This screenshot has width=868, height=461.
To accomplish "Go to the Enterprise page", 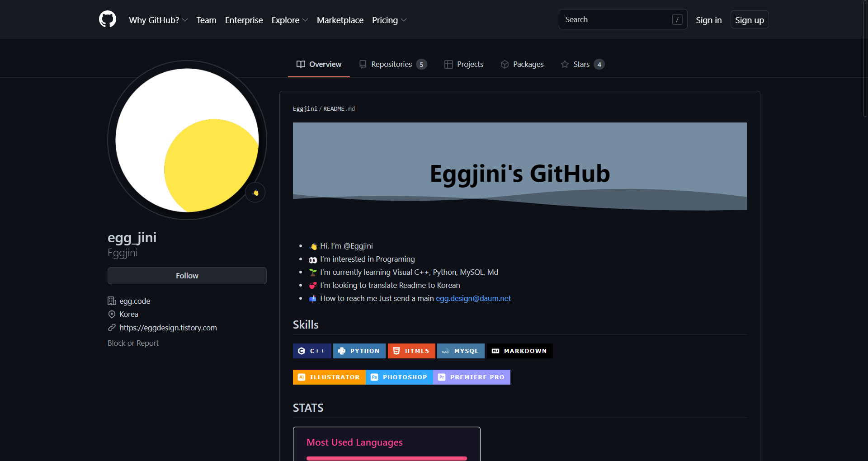I will click(x=244, y=20).
